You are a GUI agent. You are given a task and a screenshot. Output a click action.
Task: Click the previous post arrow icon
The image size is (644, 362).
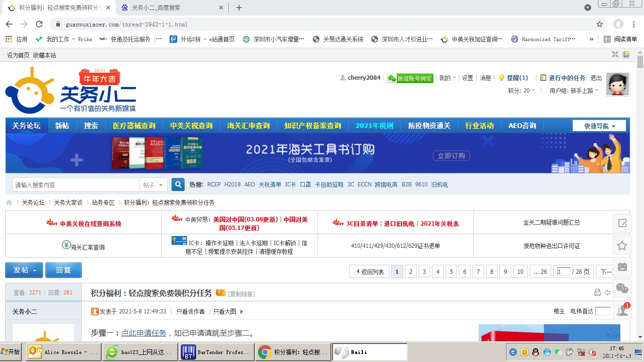pos(608,293)
